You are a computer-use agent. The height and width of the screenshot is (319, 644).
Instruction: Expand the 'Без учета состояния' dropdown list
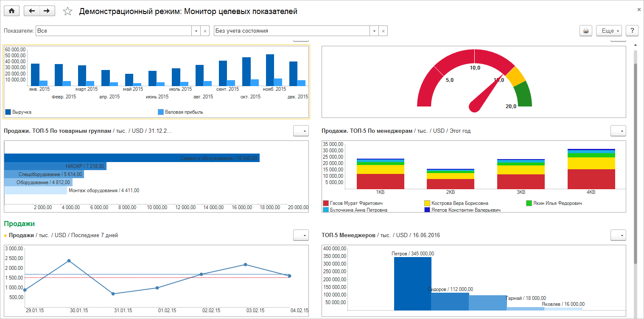tap(374, 31)
